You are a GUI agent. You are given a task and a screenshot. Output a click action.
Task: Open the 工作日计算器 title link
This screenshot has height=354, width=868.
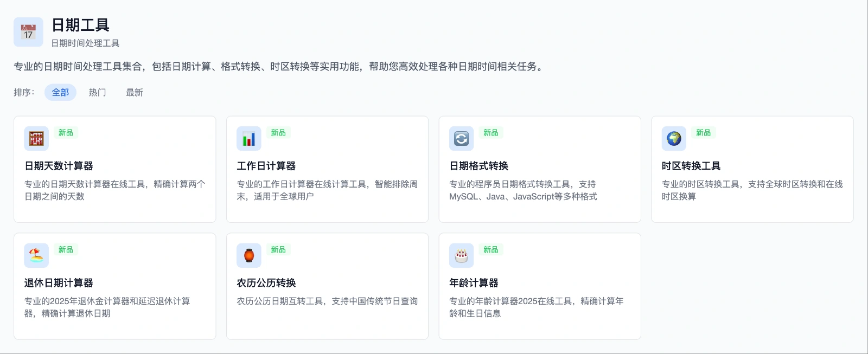click(266, 166)
